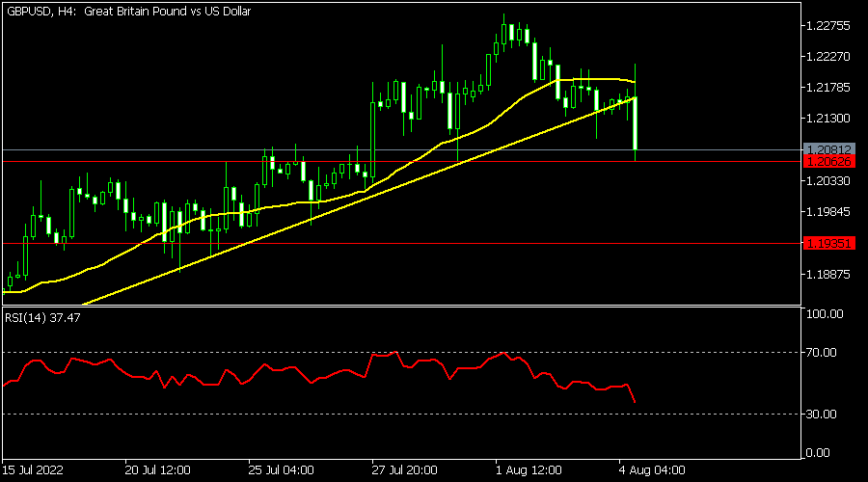Click the 1 Aug 12:00 time label
The height and width of the screenshot is (482, 868).
pyautogui.click(x=529, y=470)
